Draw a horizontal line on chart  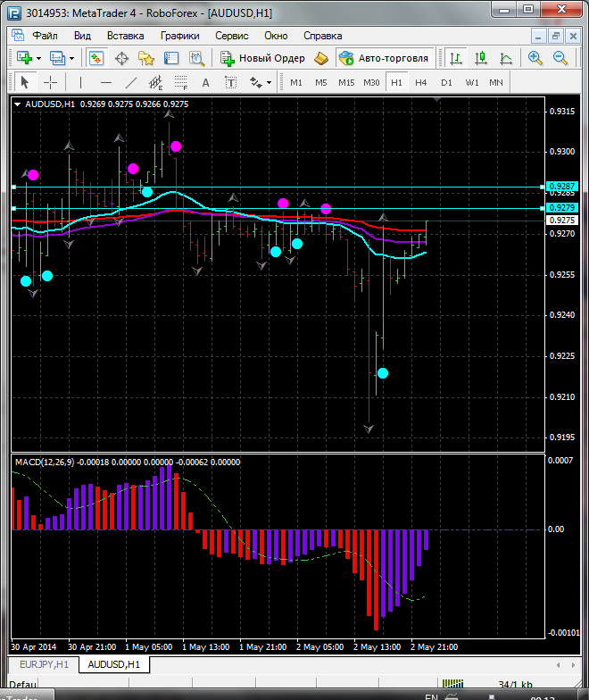click(x=106, y=82)
